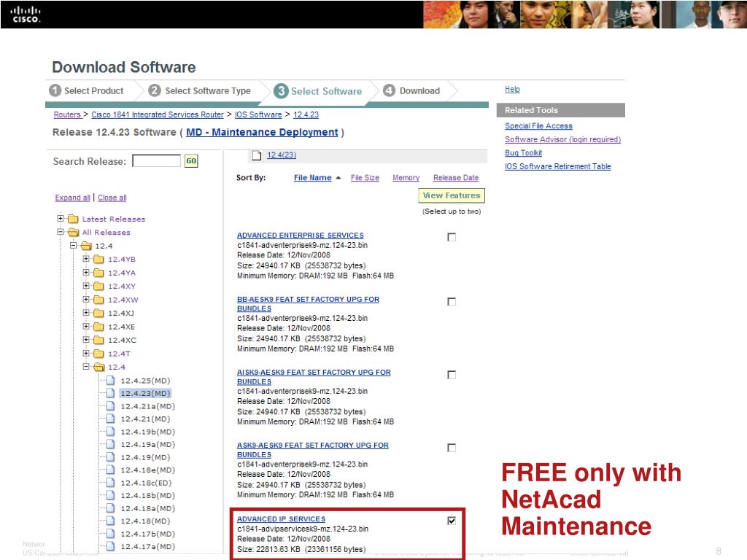This screenshot has width=747, height=560.
Task: Click step 1 number circle icon
Action: (55, 90)
